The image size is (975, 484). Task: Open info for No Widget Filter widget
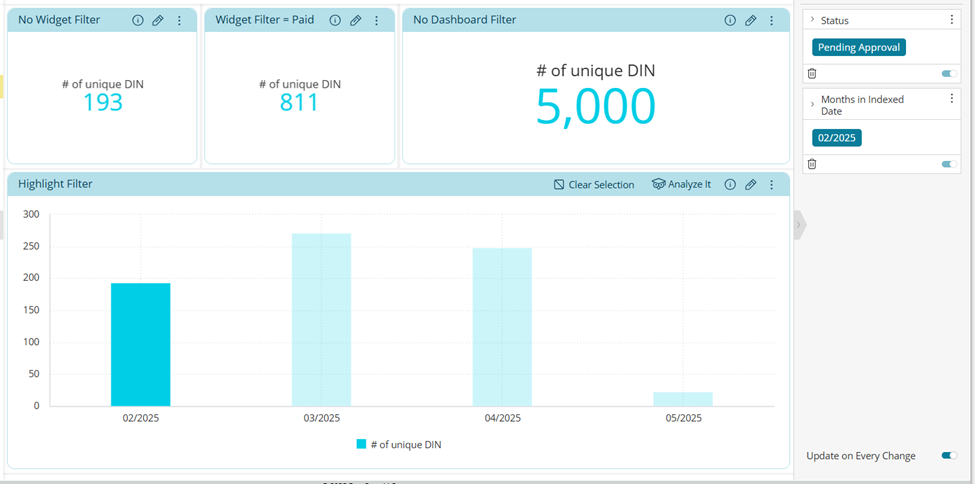137,21
